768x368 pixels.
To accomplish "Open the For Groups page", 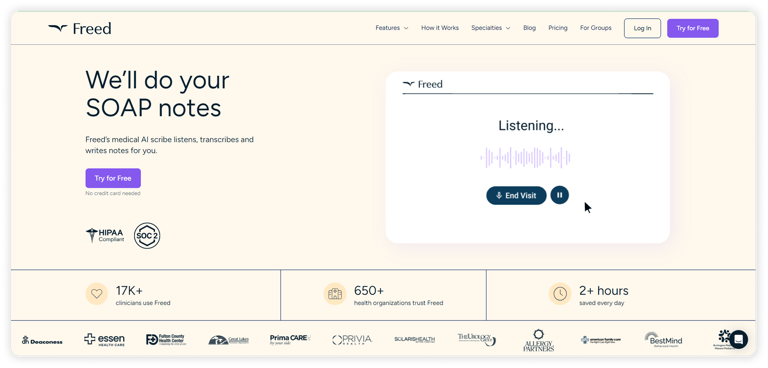I will [596, 28].
